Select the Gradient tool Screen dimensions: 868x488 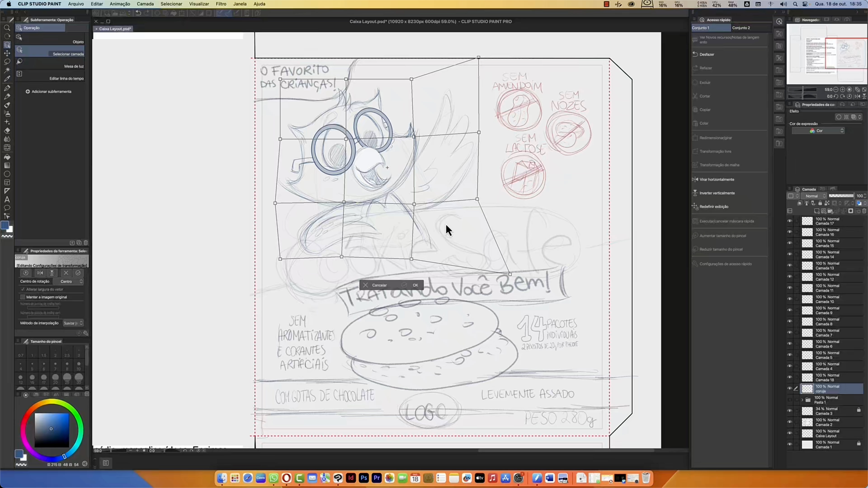tap(7, 165)
